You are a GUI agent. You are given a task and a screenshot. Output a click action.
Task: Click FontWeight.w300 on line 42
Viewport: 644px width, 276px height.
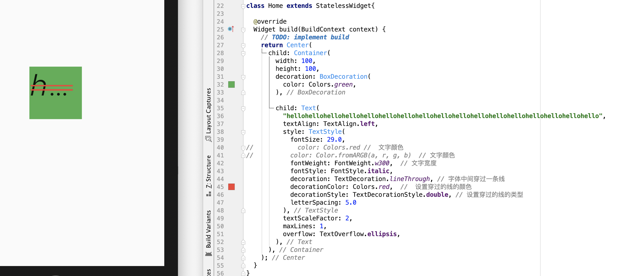[362, 163]
